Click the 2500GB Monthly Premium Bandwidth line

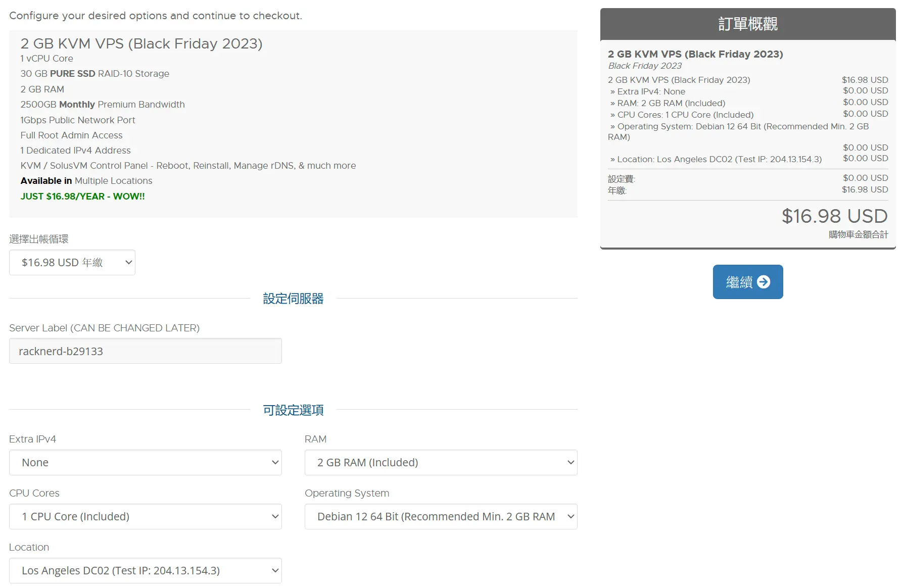tap(103, 105)
